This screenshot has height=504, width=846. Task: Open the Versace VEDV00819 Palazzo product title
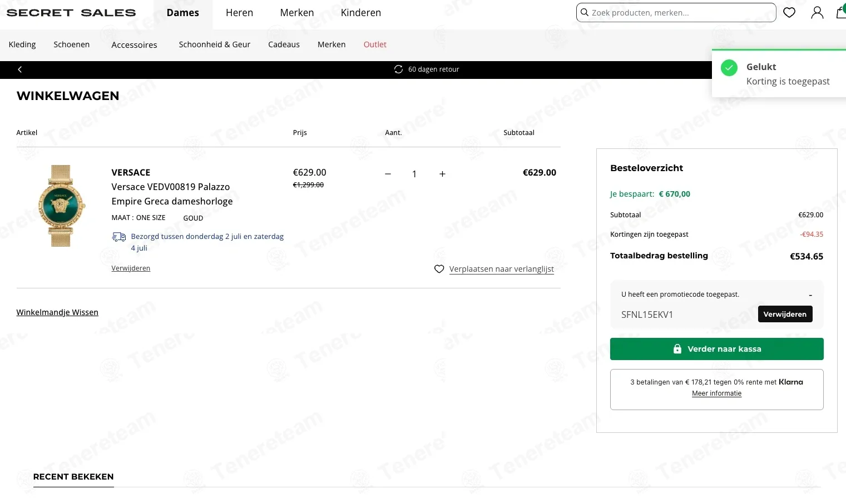tap(172, 194)
